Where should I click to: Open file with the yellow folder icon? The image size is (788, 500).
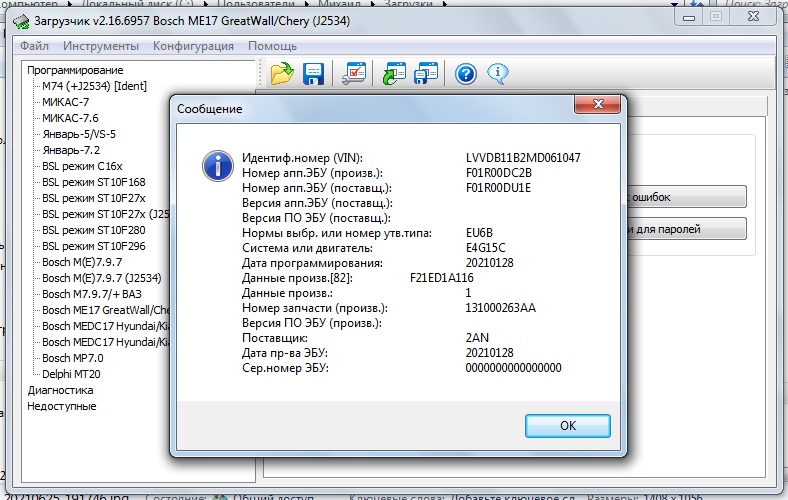coord(282,73)
